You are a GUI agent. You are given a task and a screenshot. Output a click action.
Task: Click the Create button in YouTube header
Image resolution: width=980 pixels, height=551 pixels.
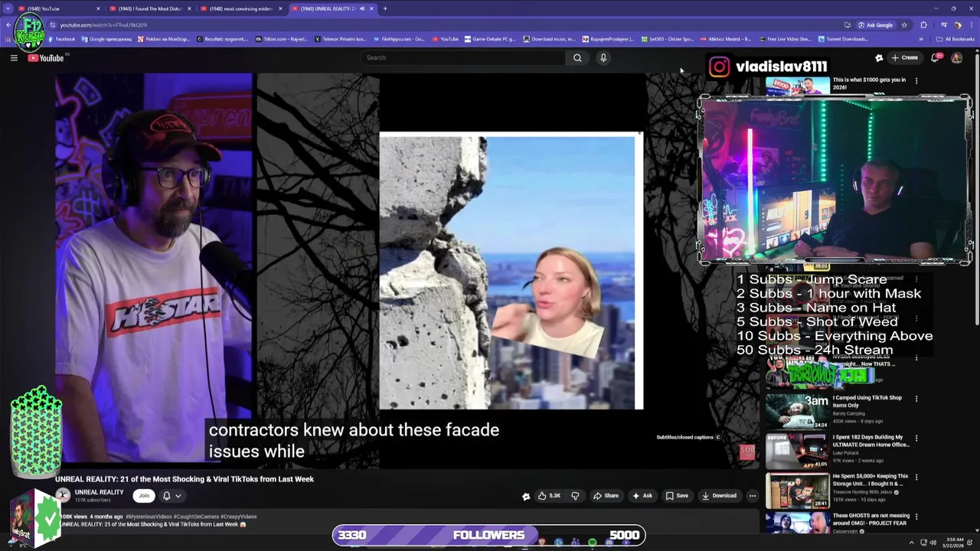pyautogui.click(x=904, y=57)
